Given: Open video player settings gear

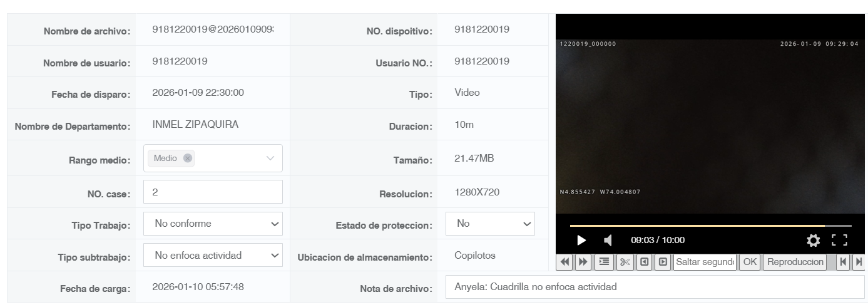Looking at the screenshot, I should 813,240.
